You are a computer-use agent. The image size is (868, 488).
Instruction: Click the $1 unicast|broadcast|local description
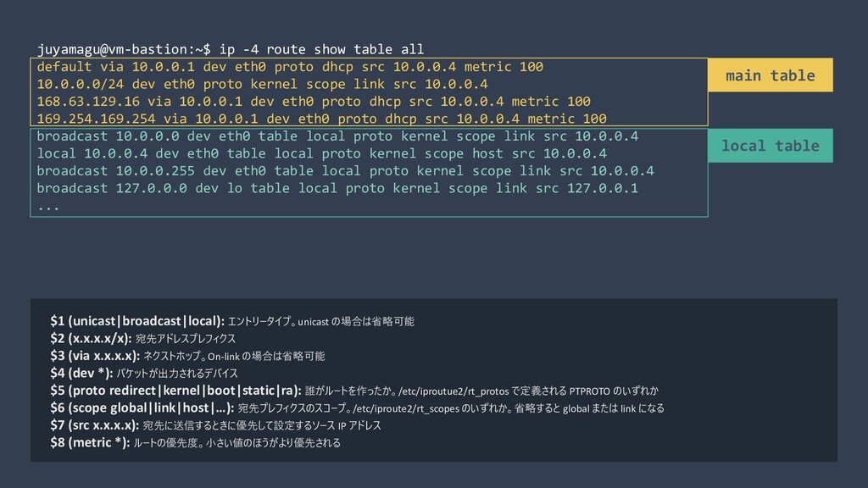(232, 321)
